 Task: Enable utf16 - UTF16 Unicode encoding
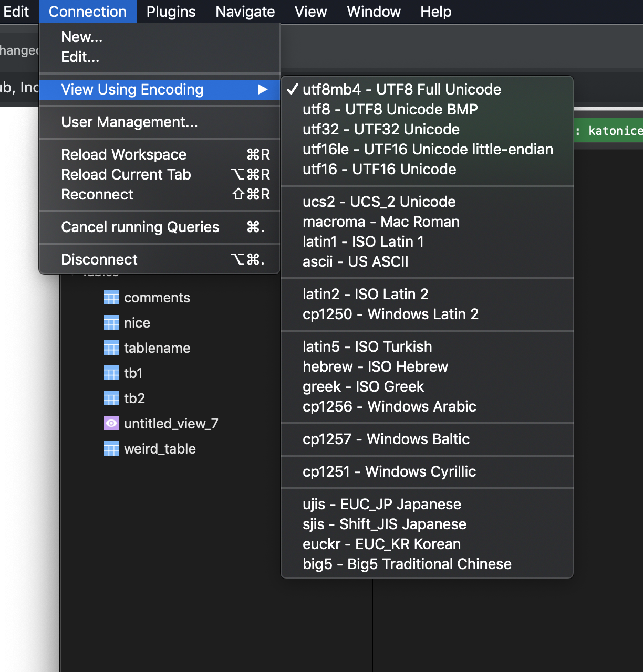379,169
